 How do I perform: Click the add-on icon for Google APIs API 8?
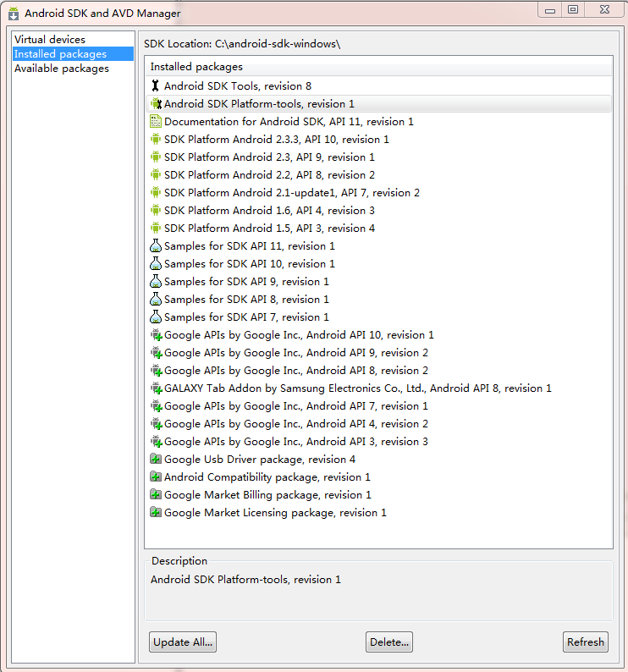click(156, 371)
